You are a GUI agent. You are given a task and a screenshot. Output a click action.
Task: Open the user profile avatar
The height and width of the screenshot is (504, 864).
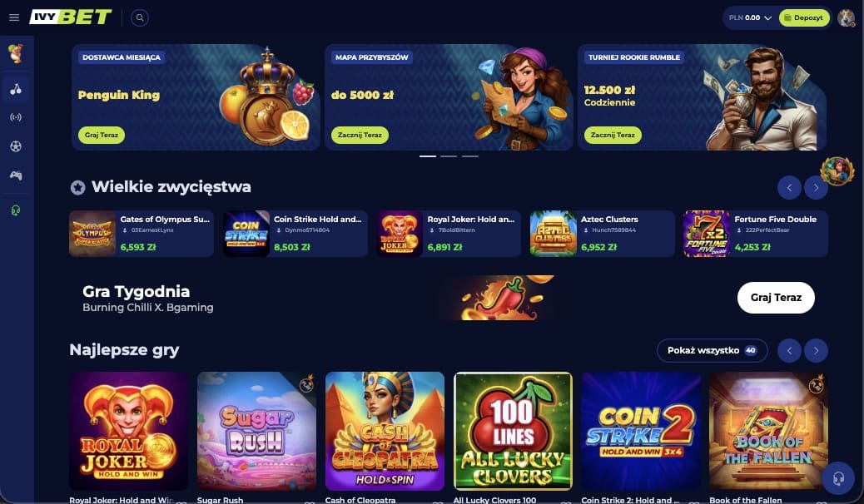[846, 17]
